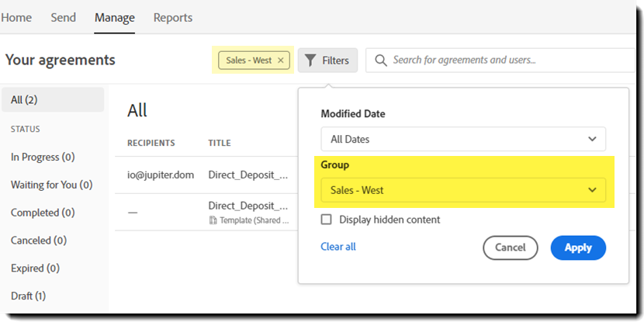Screen dimensions: 644x322
Task: Select In Progress status filter
Action: [43, 157]
